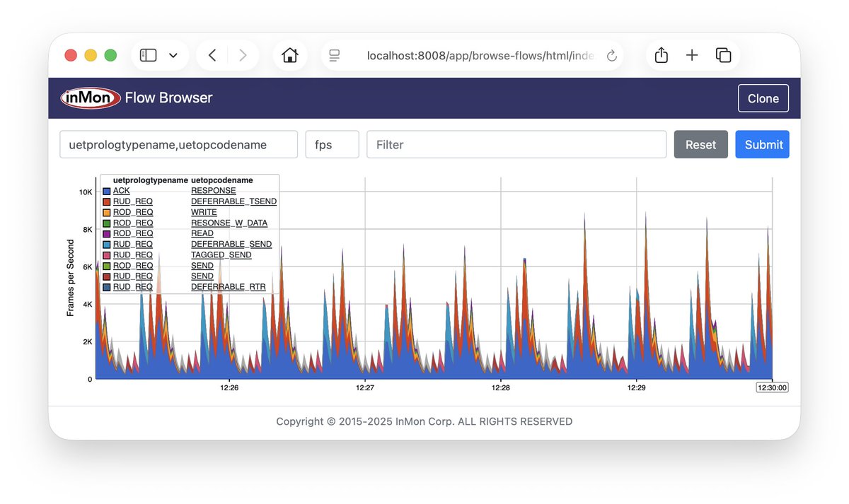Click the WRITE legend link
Screen dimensions: 849x504
pyautogui.click(x=204, y=212)
